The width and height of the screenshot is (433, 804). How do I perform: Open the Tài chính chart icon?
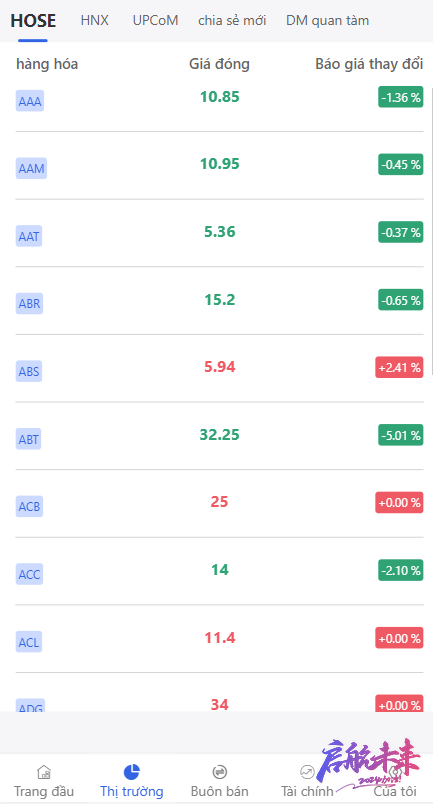point(307,772)
